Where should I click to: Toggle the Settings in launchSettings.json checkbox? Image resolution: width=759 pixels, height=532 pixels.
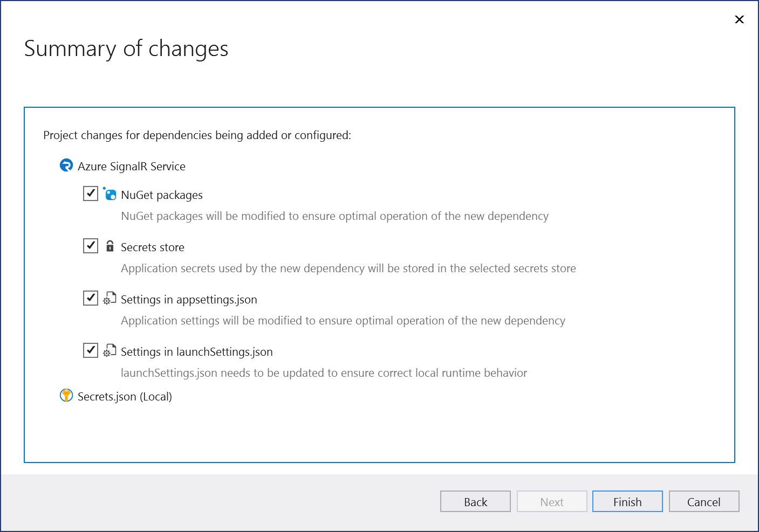(90, 350)
